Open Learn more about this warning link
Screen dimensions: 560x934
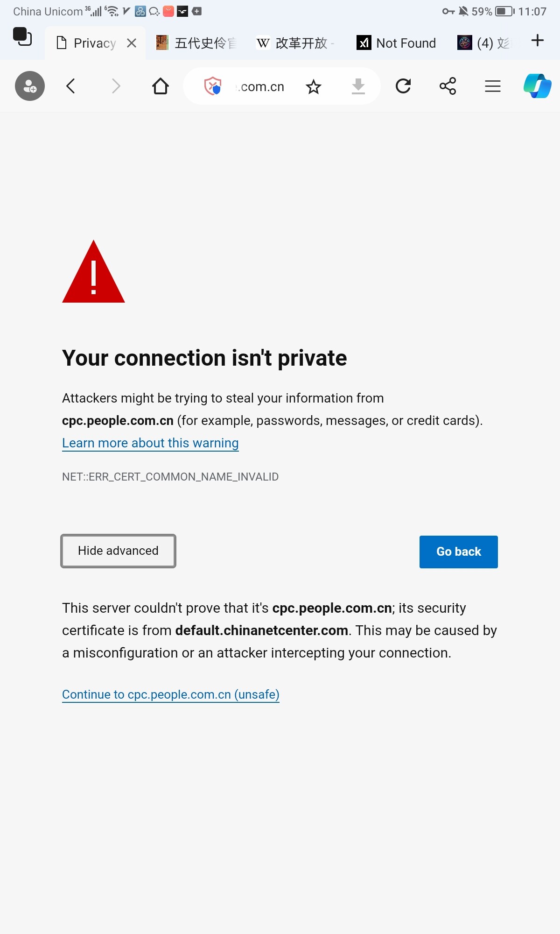150,443
